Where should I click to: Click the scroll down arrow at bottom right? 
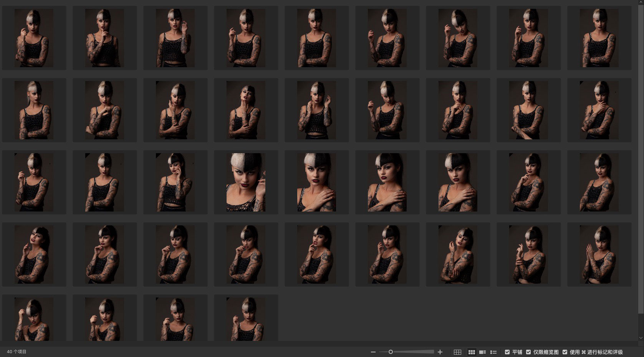(x=640, y=338)
